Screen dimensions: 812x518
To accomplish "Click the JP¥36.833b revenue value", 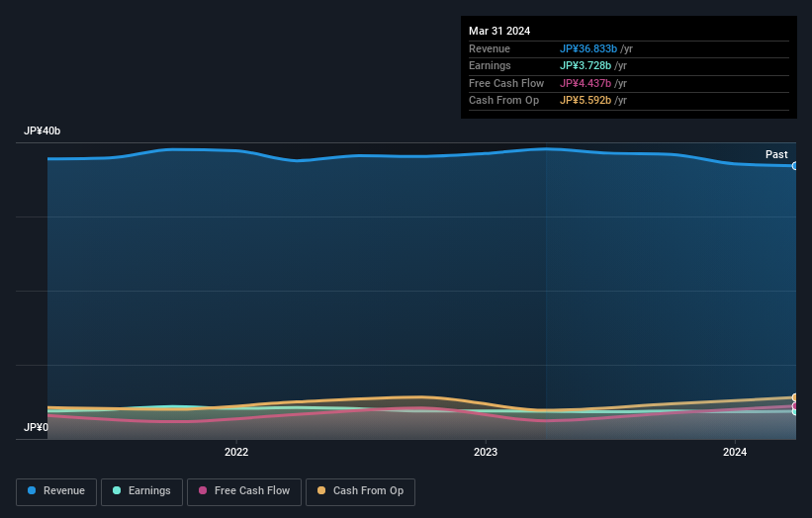I will pos(588,48).
